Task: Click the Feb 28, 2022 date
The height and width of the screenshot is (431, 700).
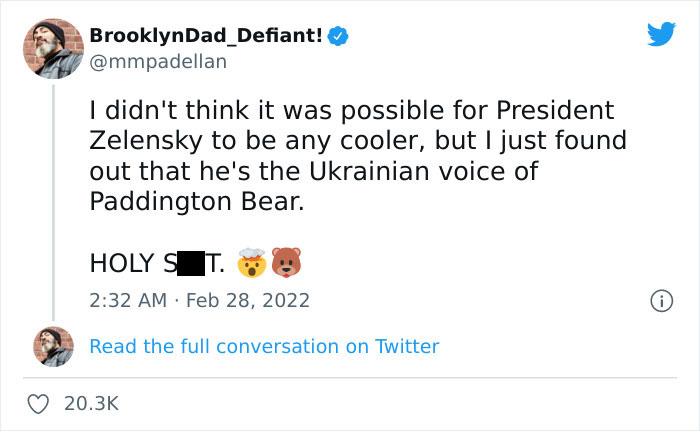Action: [x=248, y=300]
